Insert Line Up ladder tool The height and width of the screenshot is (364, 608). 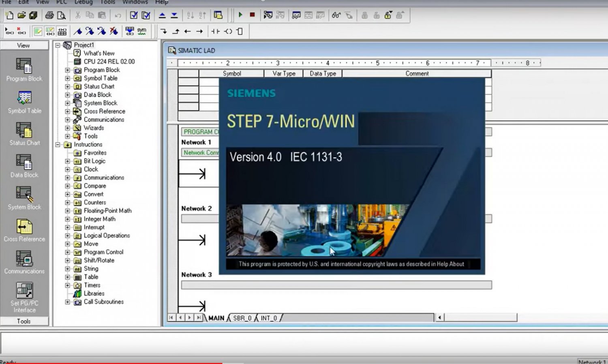pos(176,31)
